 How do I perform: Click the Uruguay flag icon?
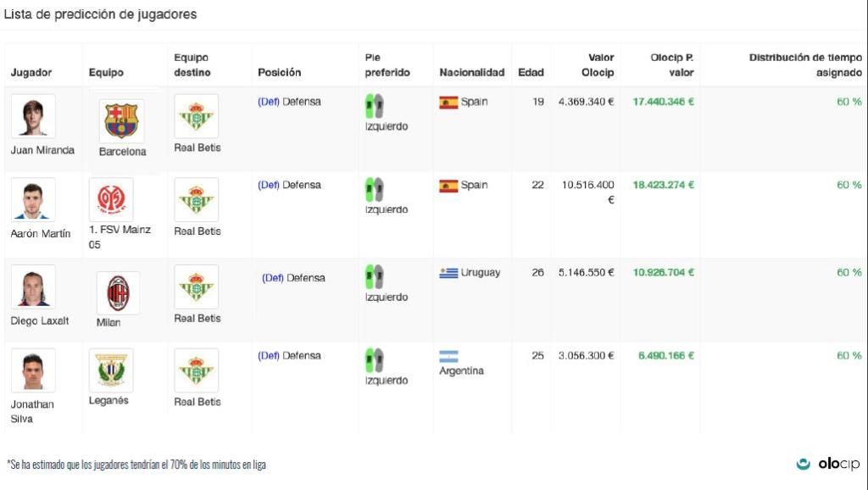click(x=448, y=273)
